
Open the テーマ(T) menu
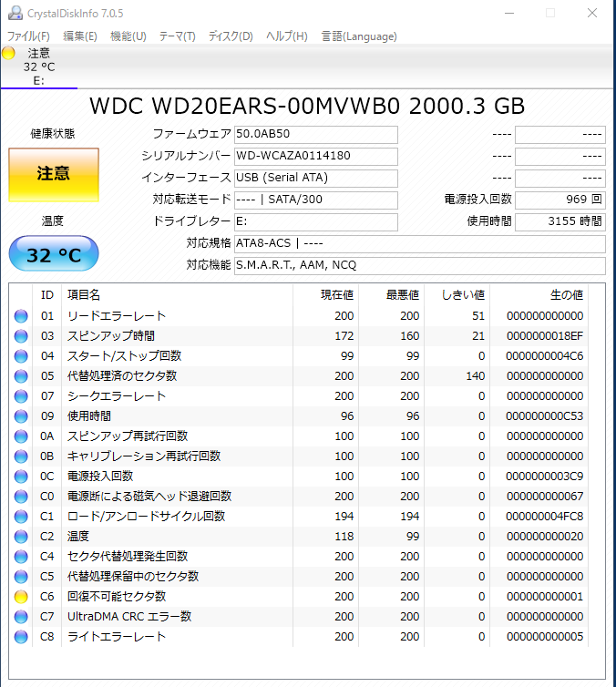(x=177, y=36)
